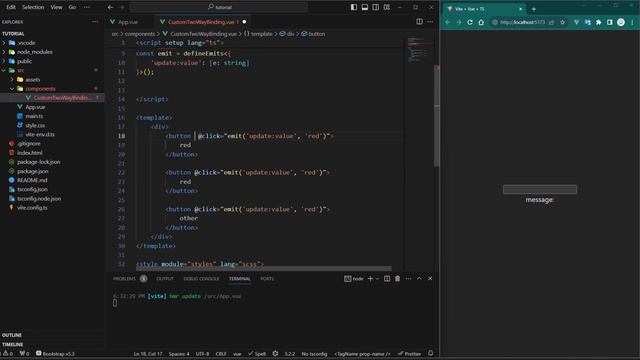Open the App.vue editor tab
This screenshot has width=640, height=360.
click(128, 22)
